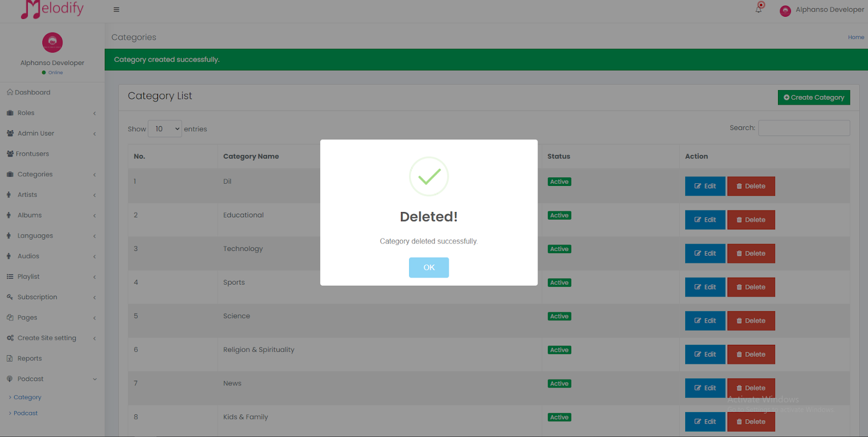Open the Category submenu link under Podcast
This screenshot has height=437, width=868.
pyautogui.click(x=27, y=397)
